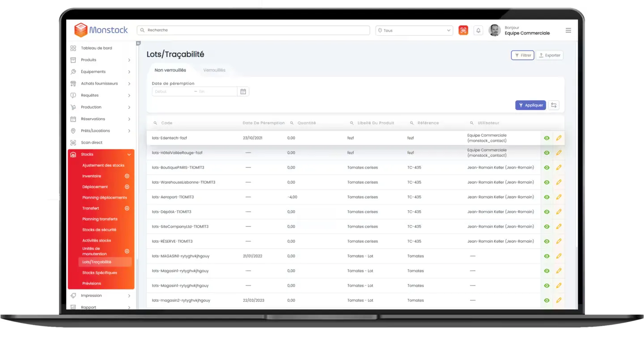The image size is (644, 339).
Task: Open the notifications bell
Action: coord(478,30)
